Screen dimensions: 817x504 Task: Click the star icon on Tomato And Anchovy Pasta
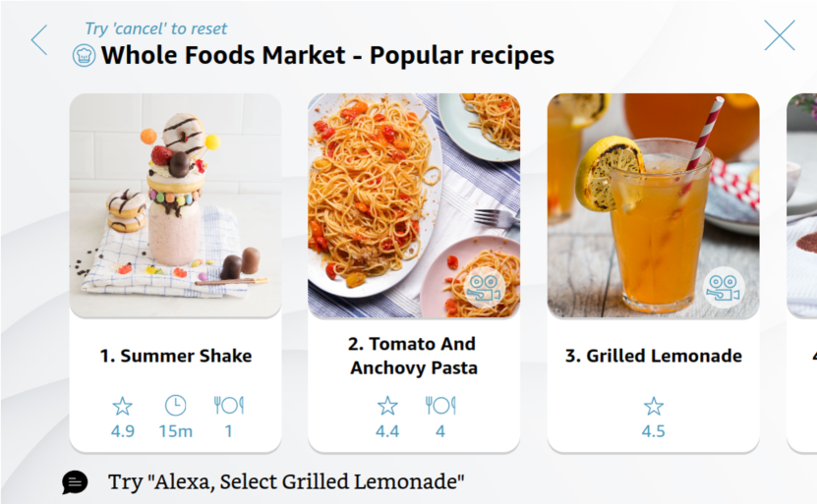coord(387,406)
